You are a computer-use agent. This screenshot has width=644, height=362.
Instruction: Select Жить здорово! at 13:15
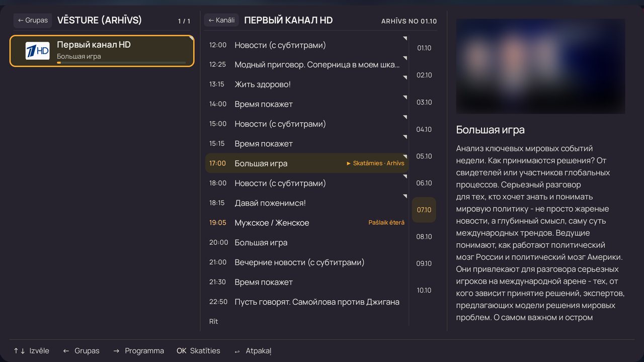tap(307, 84)
